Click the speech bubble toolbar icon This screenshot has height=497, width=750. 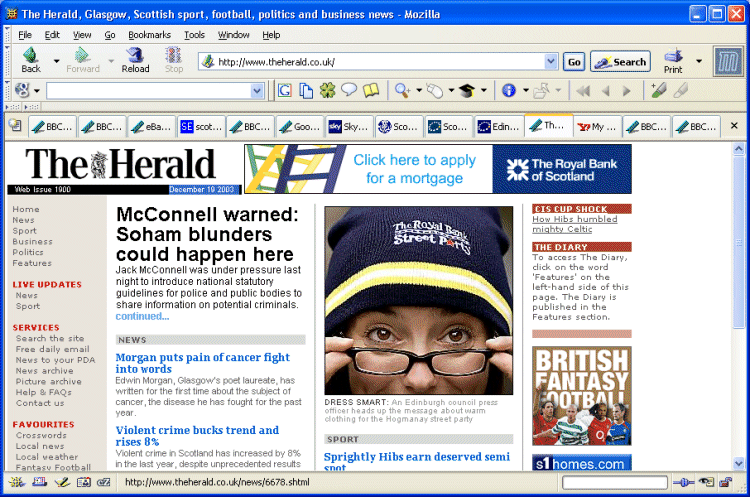[349, 90]
